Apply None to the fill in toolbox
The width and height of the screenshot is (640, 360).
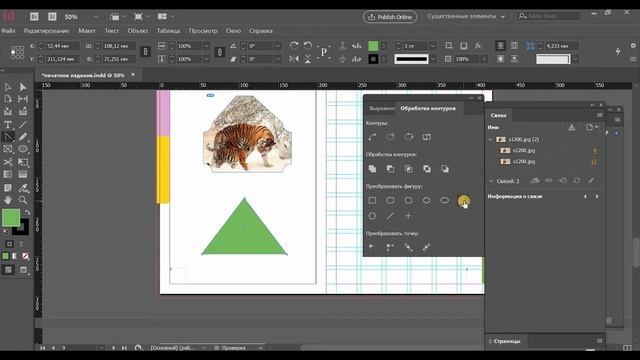[25, 256]
